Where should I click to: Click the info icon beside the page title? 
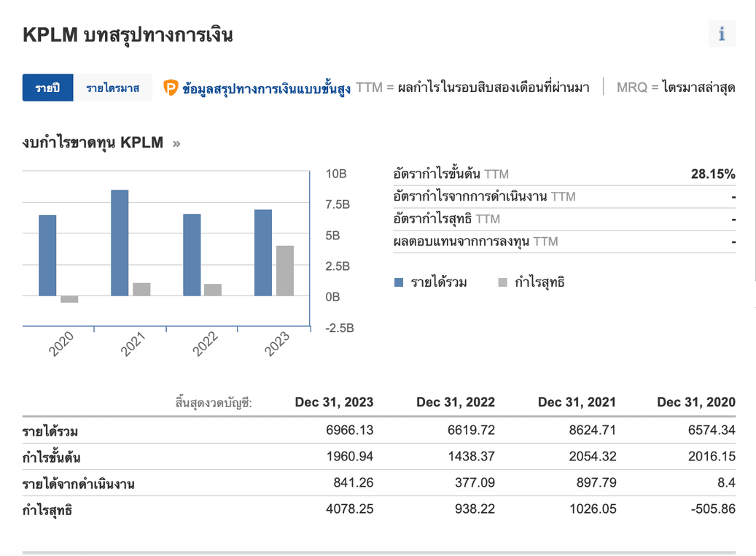[x=722, y=34]
